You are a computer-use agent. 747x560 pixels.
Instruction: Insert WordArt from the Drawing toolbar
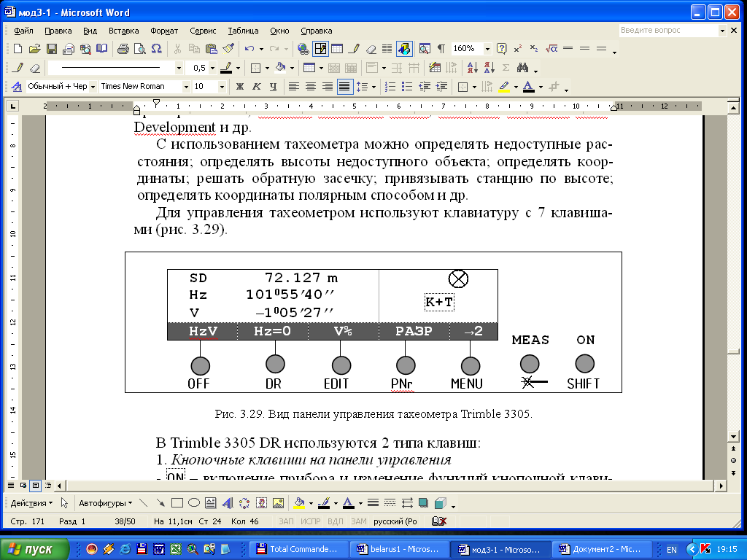click(228, 503)
